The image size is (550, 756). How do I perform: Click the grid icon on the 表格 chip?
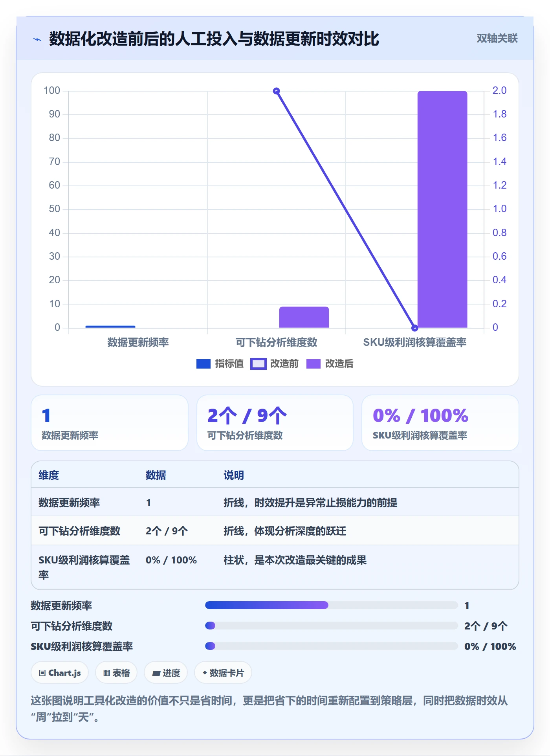click(x=106, y=673)
